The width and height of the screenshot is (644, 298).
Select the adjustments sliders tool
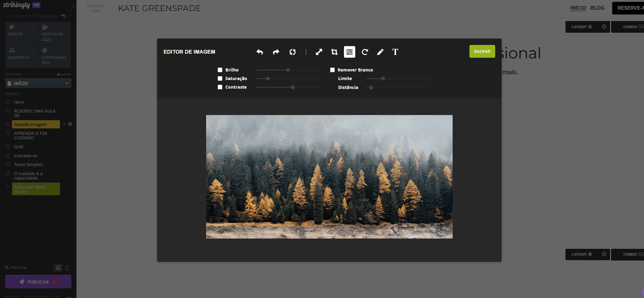pyautogui.click(x=350, y=52)
